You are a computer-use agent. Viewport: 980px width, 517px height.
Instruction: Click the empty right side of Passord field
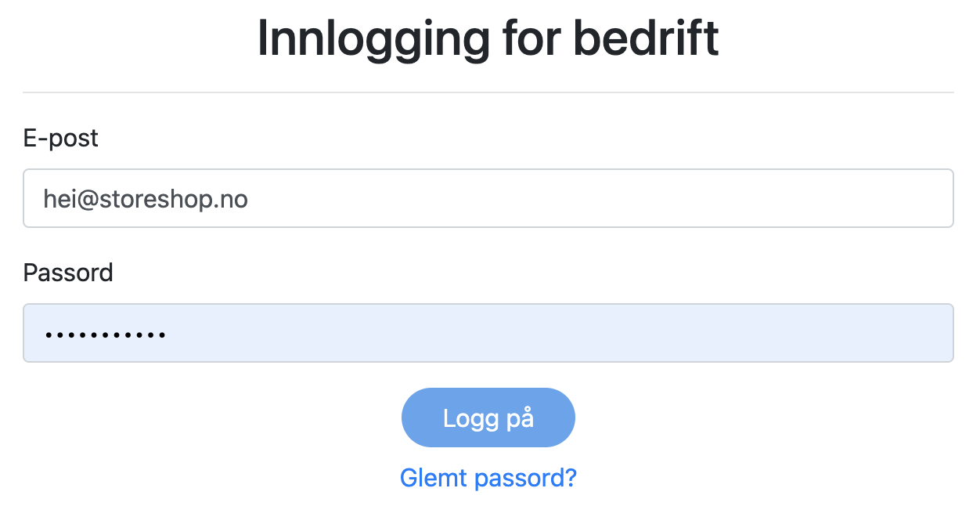point(783,333)
